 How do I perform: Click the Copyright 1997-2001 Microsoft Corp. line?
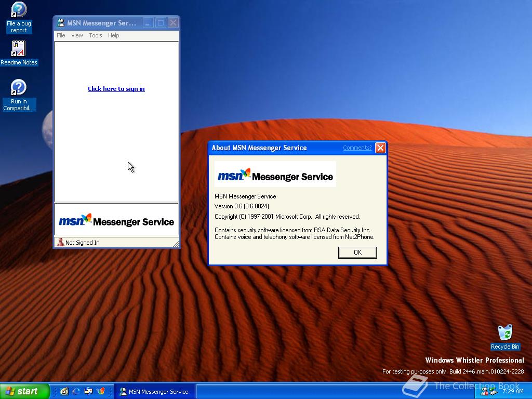pos(287,217)
